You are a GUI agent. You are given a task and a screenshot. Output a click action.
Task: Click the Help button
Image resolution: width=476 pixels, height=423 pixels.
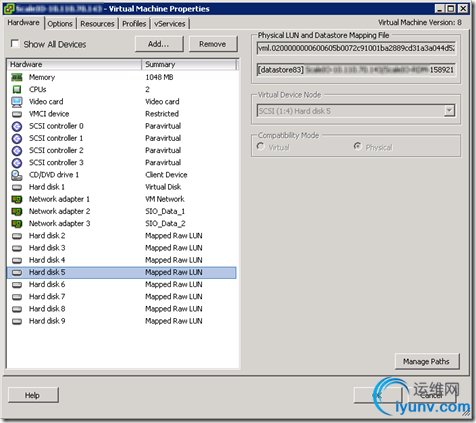coord(33,395)
